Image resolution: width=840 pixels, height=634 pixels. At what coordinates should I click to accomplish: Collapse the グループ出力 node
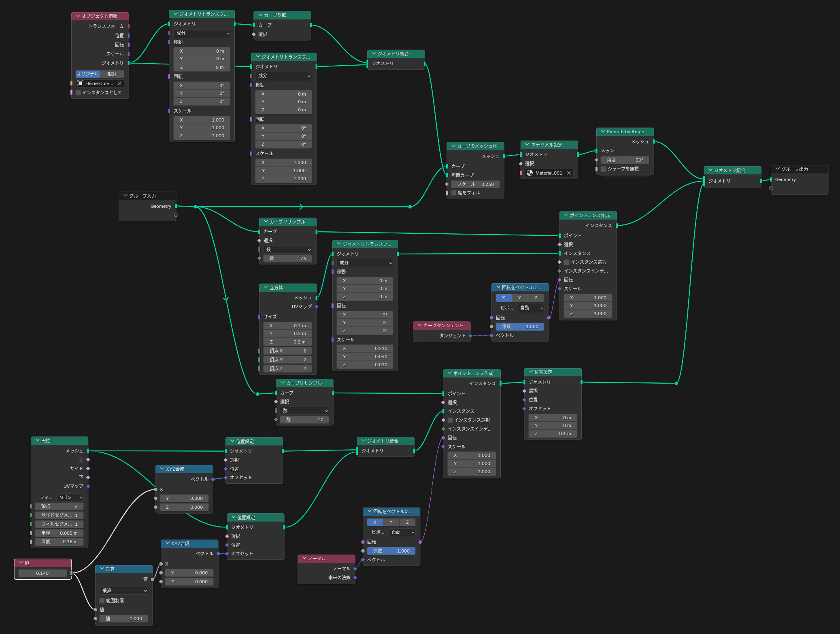(777, 169)
